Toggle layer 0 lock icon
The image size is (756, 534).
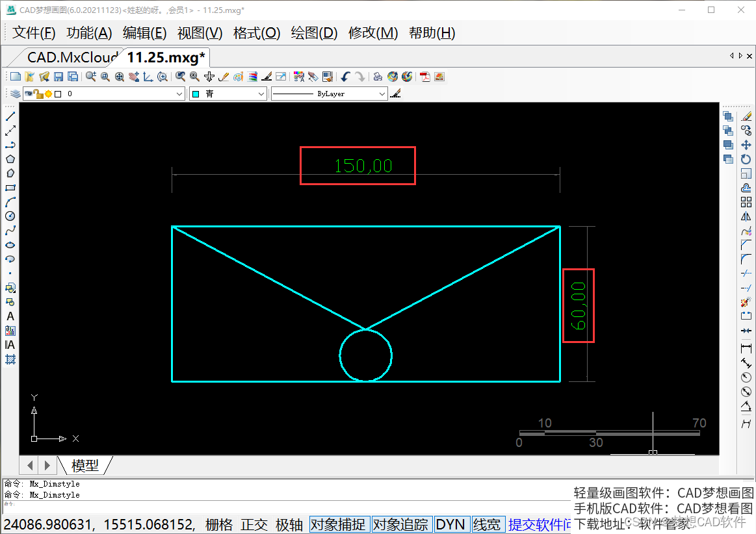38,94
